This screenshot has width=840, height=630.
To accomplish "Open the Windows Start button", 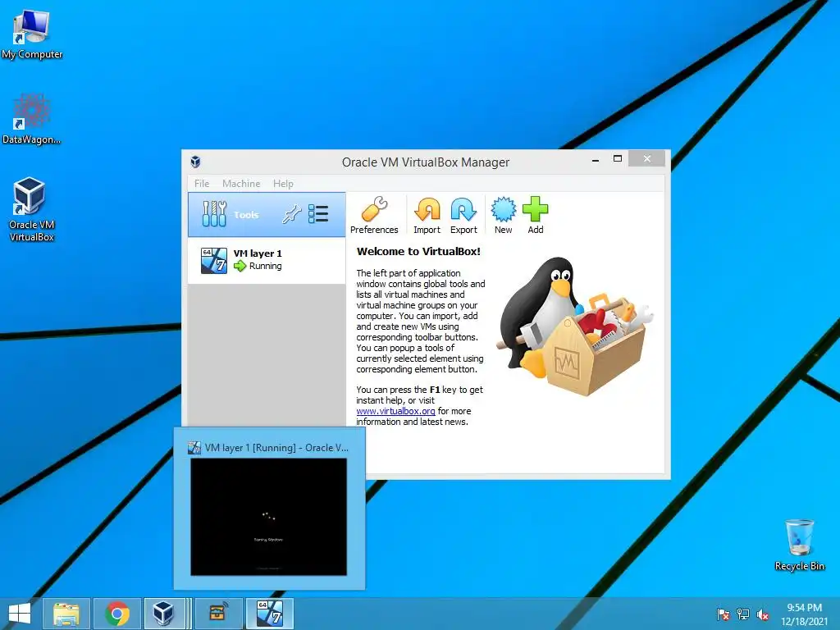I will pos(20,614).
